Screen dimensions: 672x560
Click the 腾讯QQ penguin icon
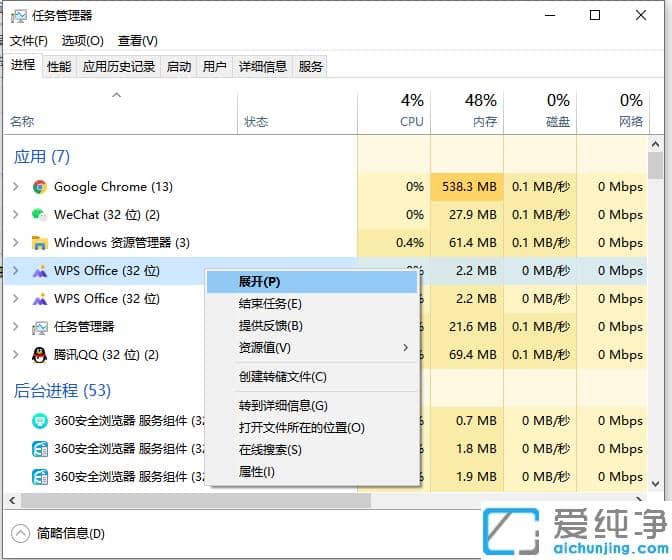(x=40, y=355)
